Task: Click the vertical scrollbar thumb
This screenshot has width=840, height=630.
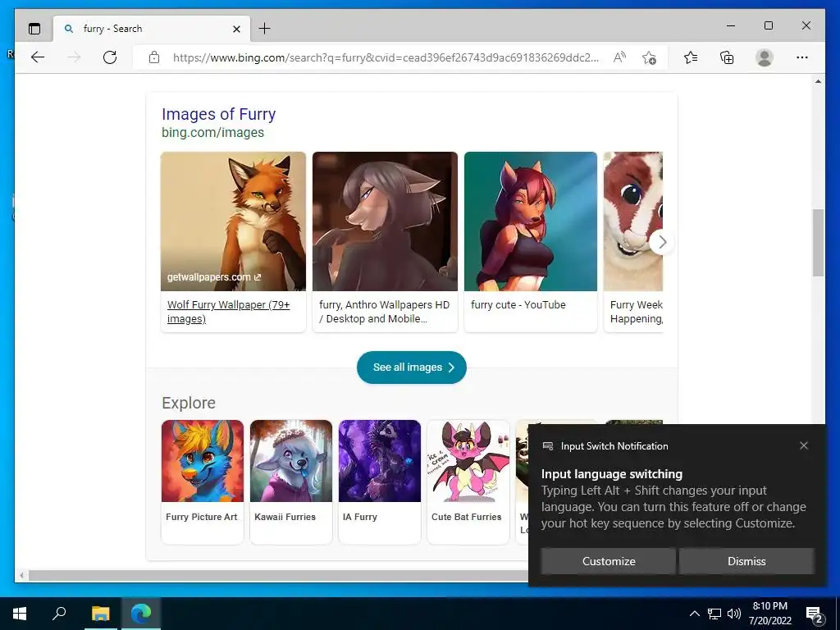Action: (x=818, y=243)
